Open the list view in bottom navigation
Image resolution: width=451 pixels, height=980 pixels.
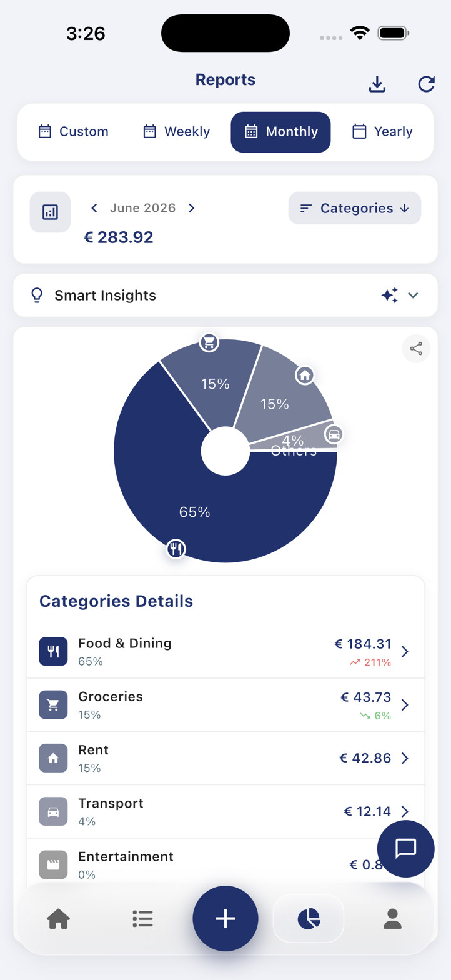[142, 919]
